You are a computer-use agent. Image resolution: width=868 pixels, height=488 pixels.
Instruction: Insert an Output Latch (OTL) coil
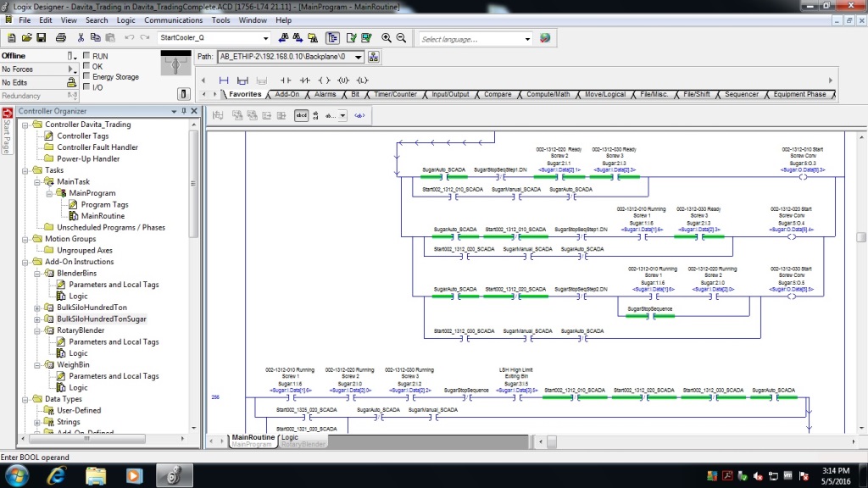pyautogui.click(x=363, y=80)
